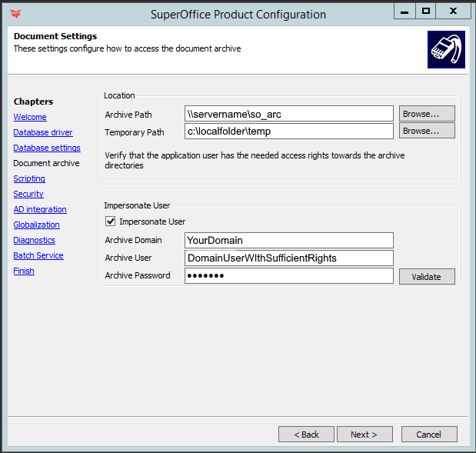Screen dimensions: 476x453
Task: Open the Welcome chapter link
Action: 30,117
